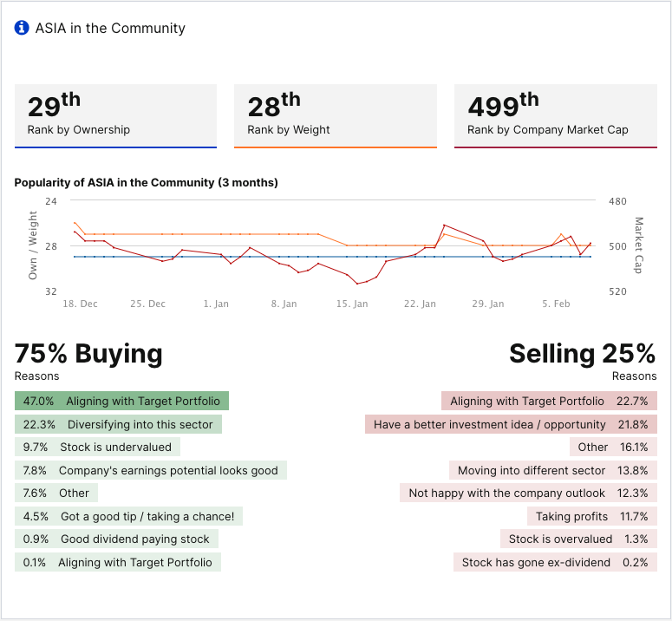
Task: Open the 499th Rank by Company Market Cap card
Action: (555, 115)
